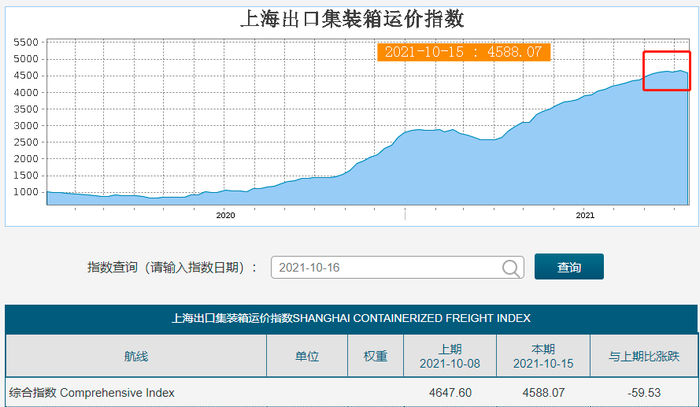Focus the index date input field

click(x=397, y=268)
